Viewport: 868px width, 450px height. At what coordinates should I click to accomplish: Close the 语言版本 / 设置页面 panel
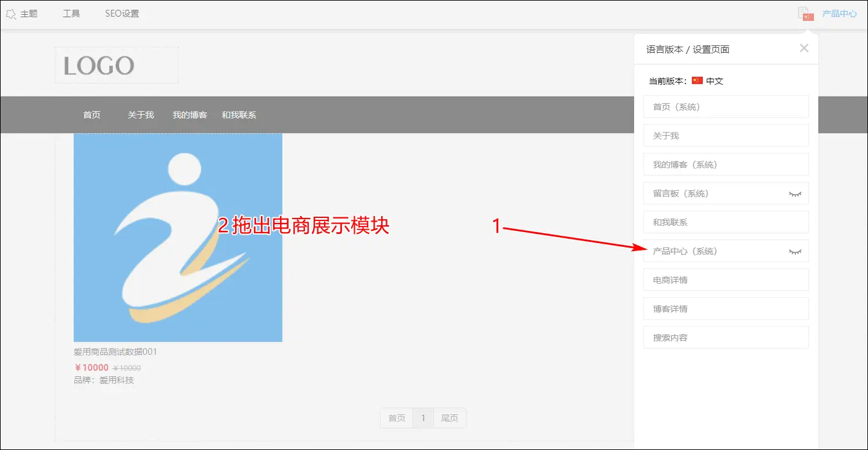[x=804, y=48]
